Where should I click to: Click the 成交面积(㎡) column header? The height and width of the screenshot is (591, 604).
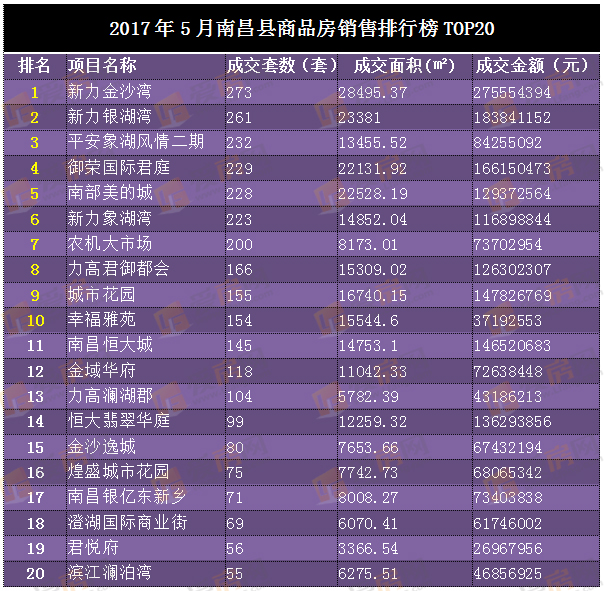tap(404, 65)
